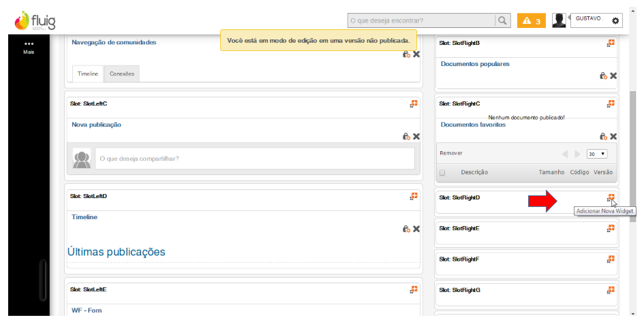Open the settings gear beside GUSTAVO
This screenshot has height=324, width=644.
point(615,21)
